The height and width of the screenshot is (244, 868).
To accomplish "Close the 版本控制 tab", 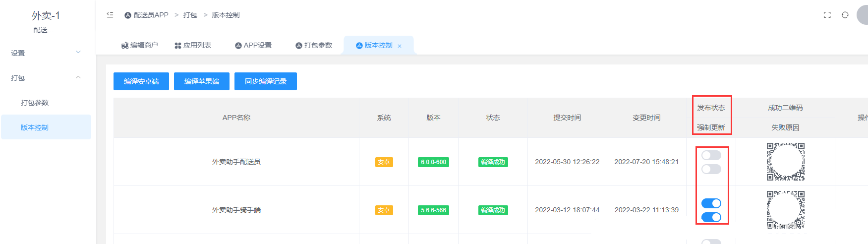I will tap(400, 46).
